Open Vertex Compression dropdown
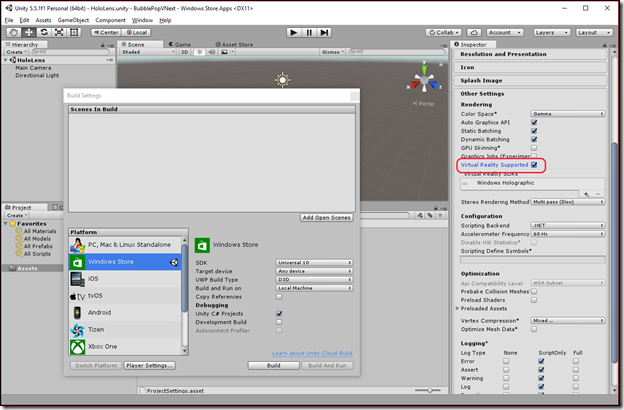The image size is (624, 410). 567,320
